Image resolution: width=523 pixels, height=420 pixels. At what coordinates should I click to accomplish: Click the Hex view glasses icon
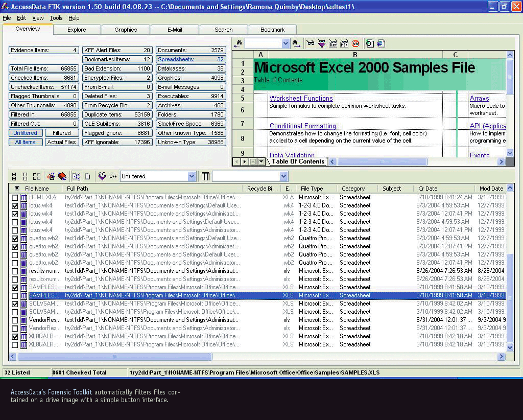coord(344,44)
